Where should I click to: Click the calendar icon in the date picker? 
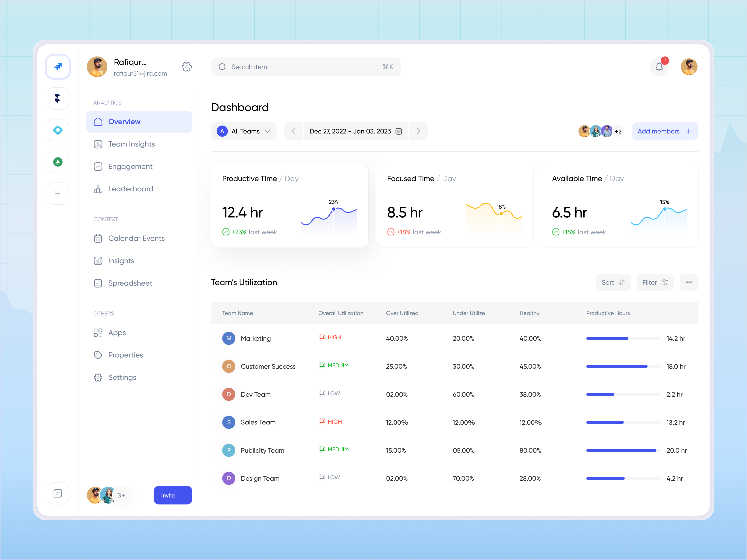pyautogui.click(x=399, y=131)
